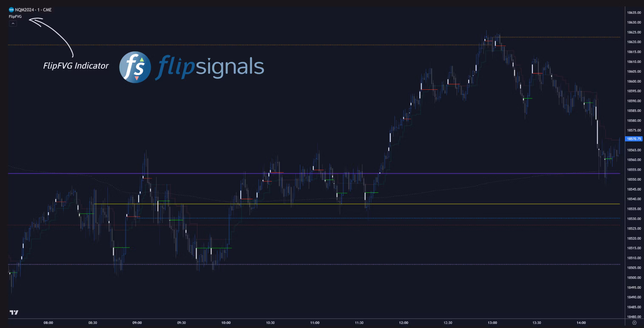Click the 12:00 label on time axis

[404, 322]
